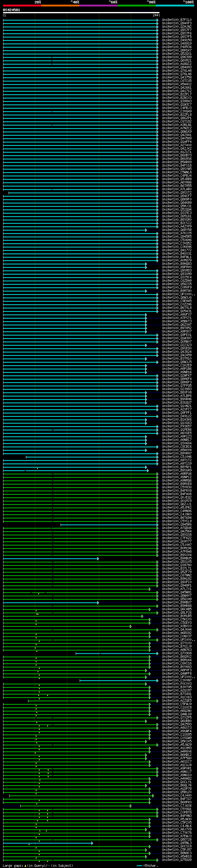Open hit UniRef100_A9NPC2
The width and height of the screenshot is (197, 868).
[x=176, y=477]
